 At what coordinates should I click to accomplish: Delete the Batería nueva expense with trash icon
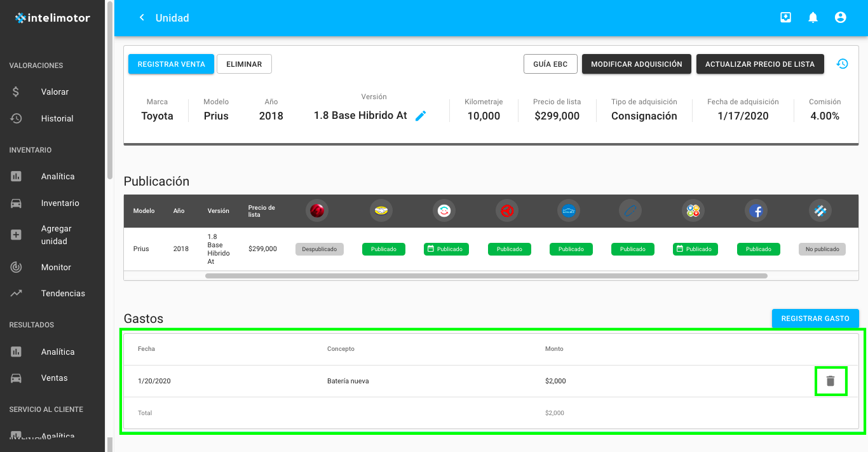pyautogui.click(x=831, y=381)
